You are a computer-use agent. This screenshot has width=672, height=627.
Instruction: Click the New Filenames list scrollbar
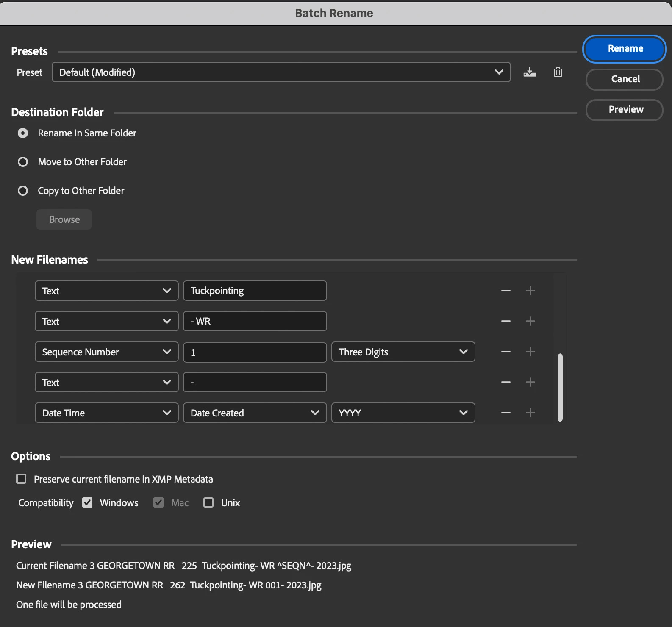point(560,387)
